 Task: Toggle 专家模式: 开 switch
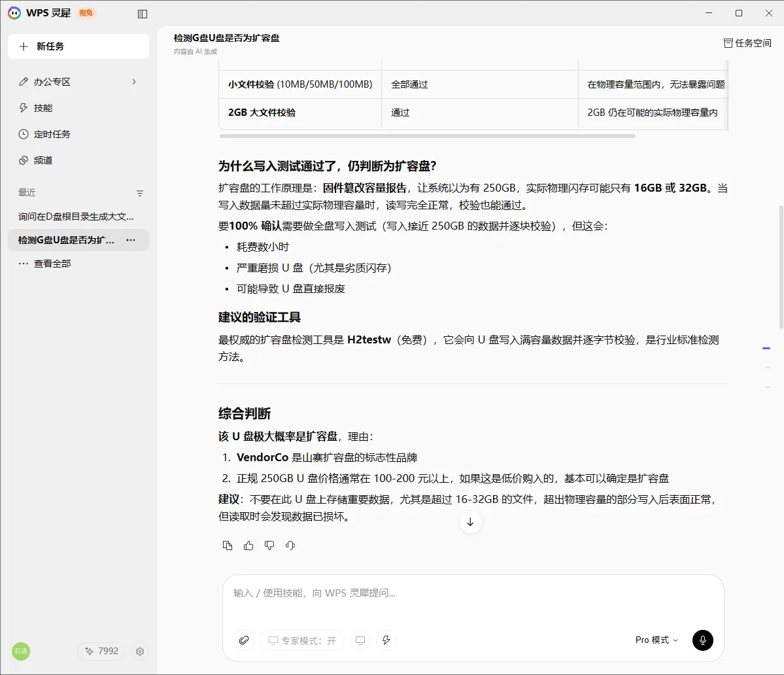(x=302, y=640)
